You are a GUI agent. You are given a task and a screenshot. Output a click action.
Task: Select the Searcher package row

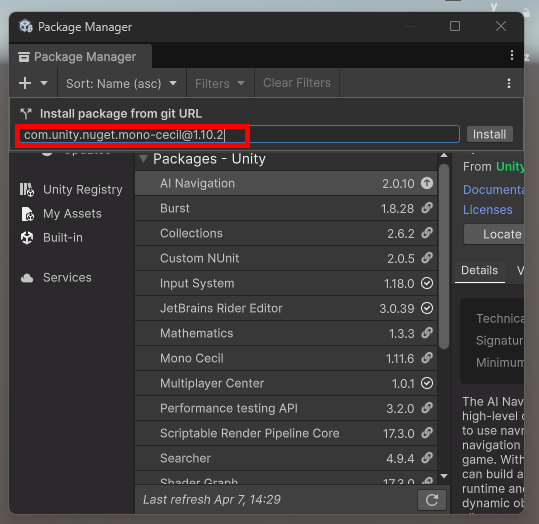click(286, 458)
